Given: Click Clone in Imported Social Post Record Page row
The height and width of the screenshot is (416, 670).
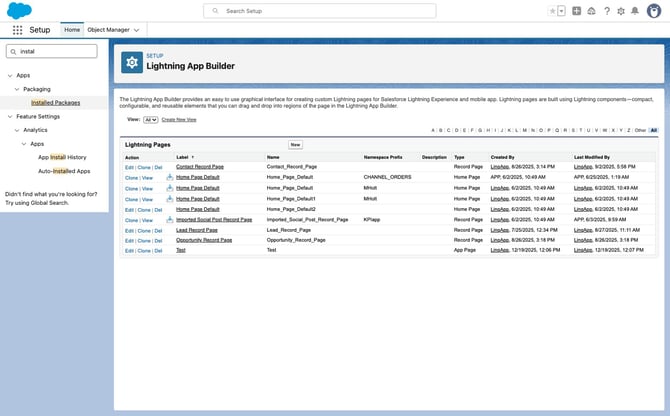Looking at the screenshot, I should [x=132, y=220].
